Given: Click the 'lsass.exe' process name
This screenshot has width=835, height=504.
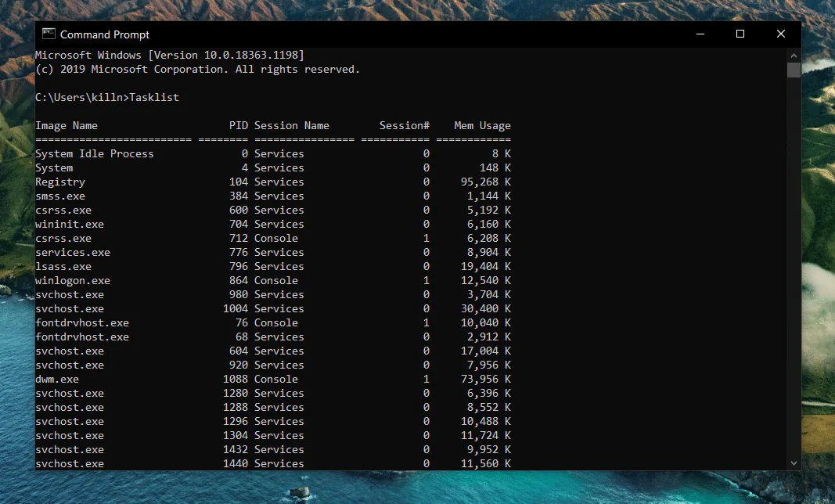Looking at the screenshot, I should 63,266.
